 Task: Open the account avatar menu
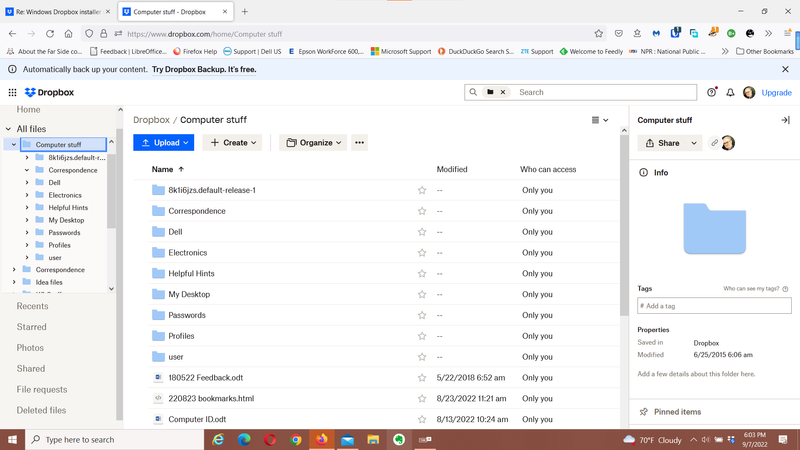(x=749, y=92)
